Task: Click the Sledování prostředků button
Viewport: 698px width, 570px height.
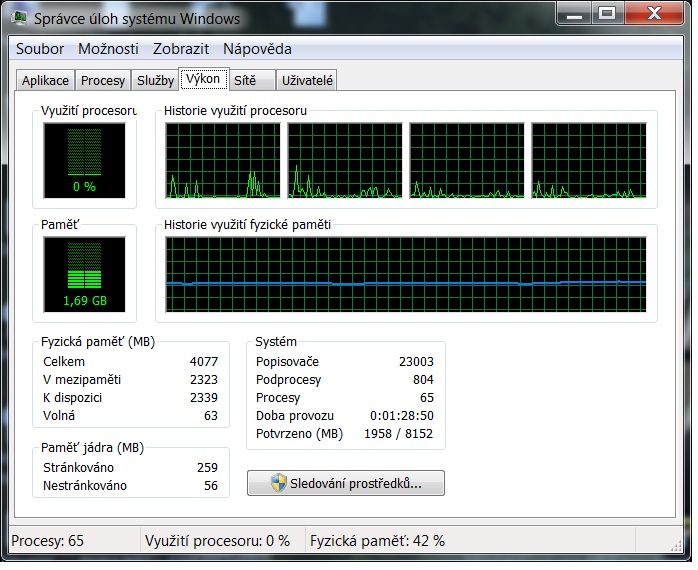Action: pyautogui.click(x=346, y=483)
